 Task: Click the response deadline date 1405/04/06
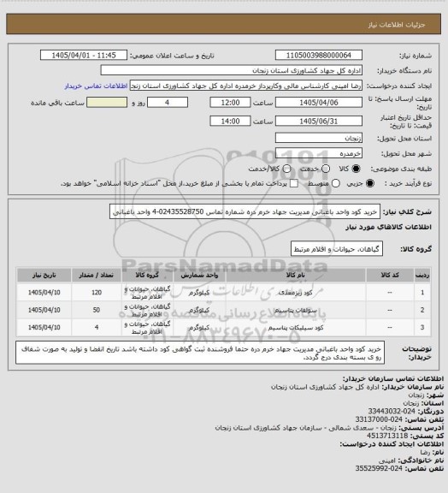(x=319, y=103)
